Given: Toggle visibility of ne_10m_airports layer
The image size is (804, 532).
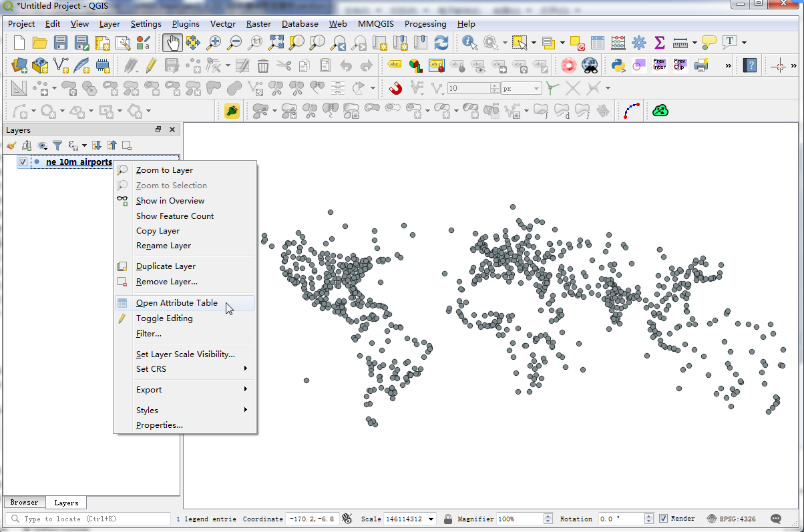Looking at the screenshot, I should pyautogui.click(x=23, y=162).
